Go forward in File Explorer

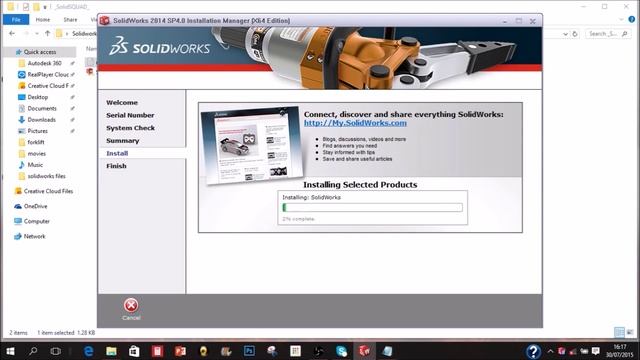tap(26, 33)
